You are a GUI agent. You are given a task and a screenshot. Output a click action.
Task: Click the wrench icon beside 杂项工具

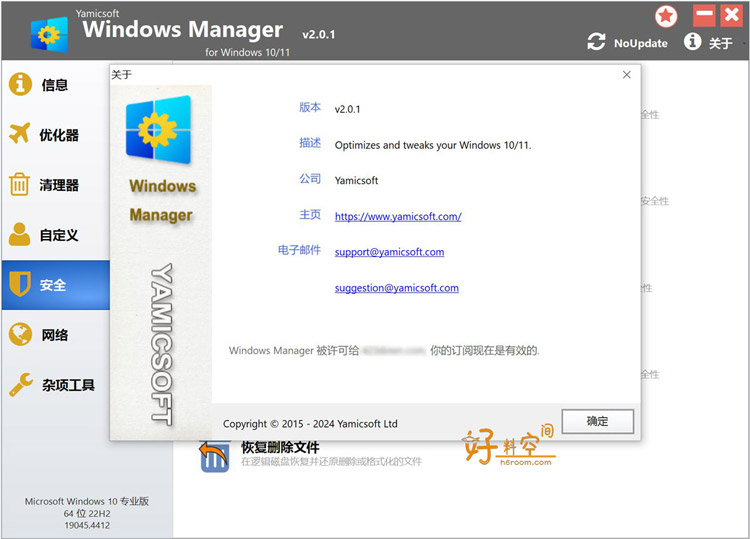21,385
